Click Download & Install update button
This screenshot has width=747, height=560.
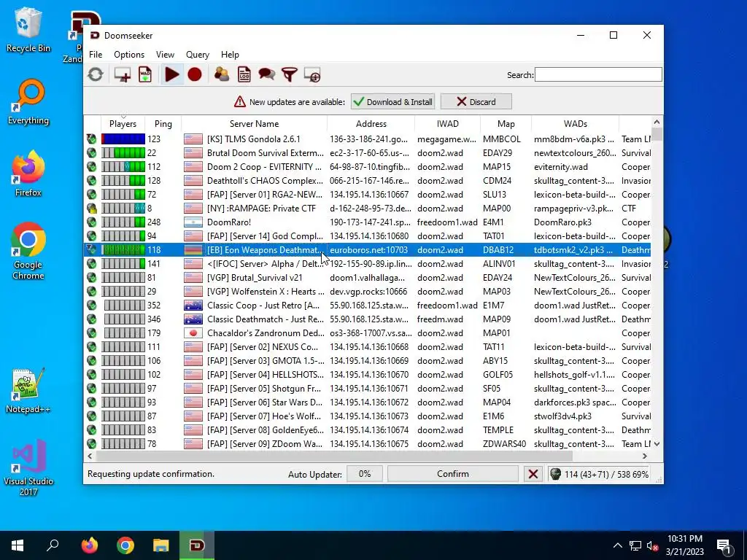coord(393,102)
